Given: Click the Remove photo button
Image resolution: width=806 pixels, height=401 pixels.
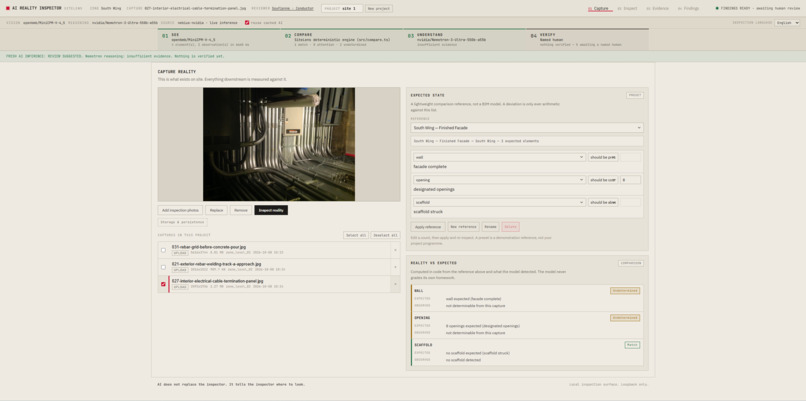Looking at the screenshot, I should (241, 210).
